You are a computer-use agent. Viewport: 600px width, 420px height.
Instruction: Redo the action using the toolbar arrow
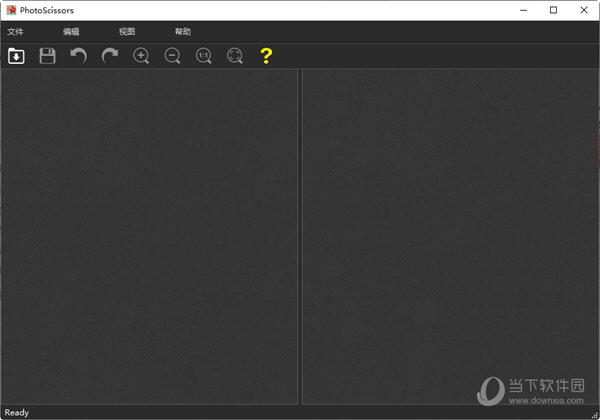click(110, 56)
